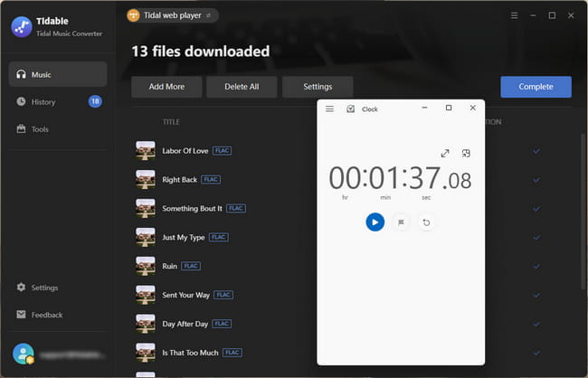Select the Something Bout It track
The image size is (588, 378).
[192, 209]
